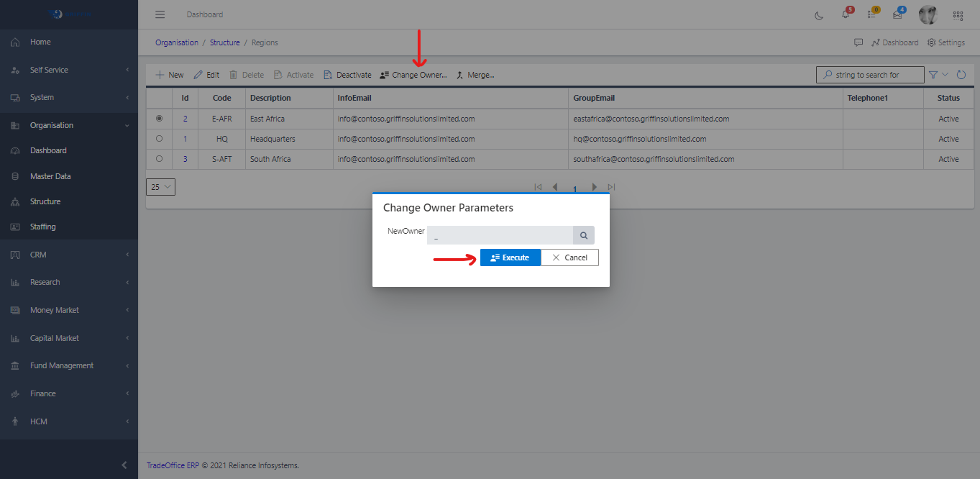The height and width of the screenshot is (479, 980).
Task: Click the hamburger menu icon
Action: click(160, 14)
